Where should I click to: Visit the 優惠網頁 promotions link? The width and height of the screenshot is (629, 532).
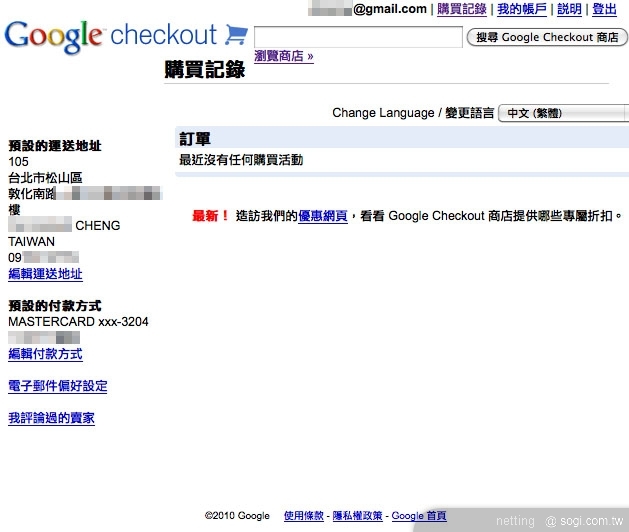(x=322, y=216)
